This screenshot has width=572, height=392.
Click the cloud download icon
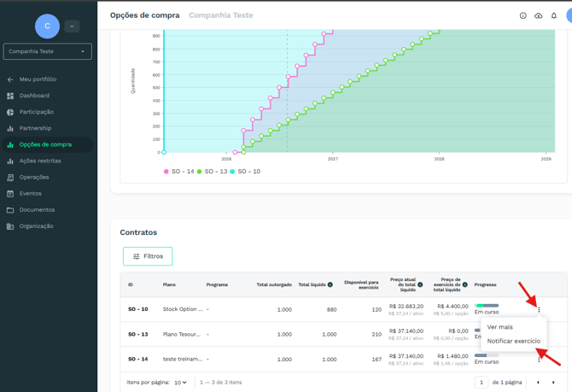pos(538,15)
